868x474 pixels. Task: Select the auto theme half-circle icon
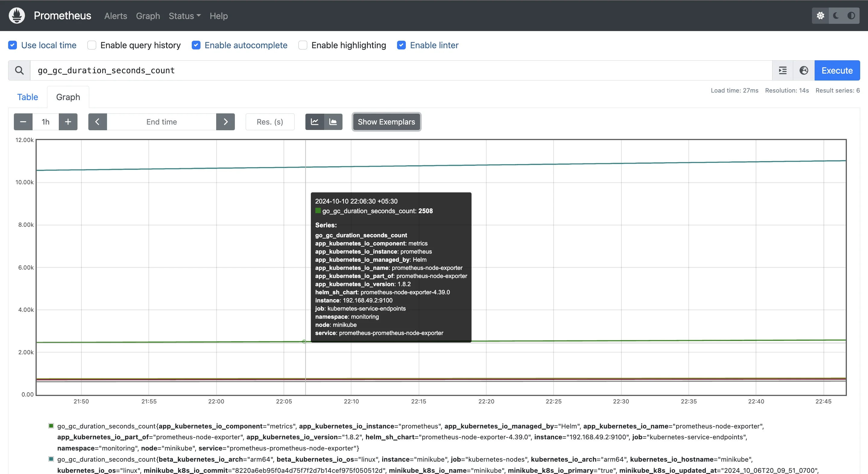pos(851,15)
